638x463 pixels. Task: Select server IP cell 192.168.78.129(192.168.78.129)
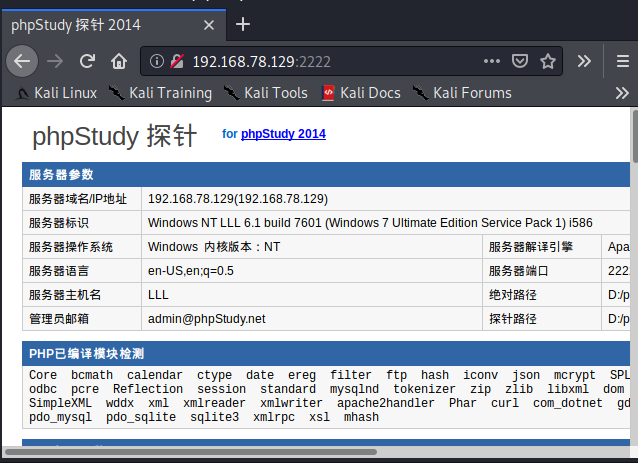pyautogui.click(x=238, y=199)
